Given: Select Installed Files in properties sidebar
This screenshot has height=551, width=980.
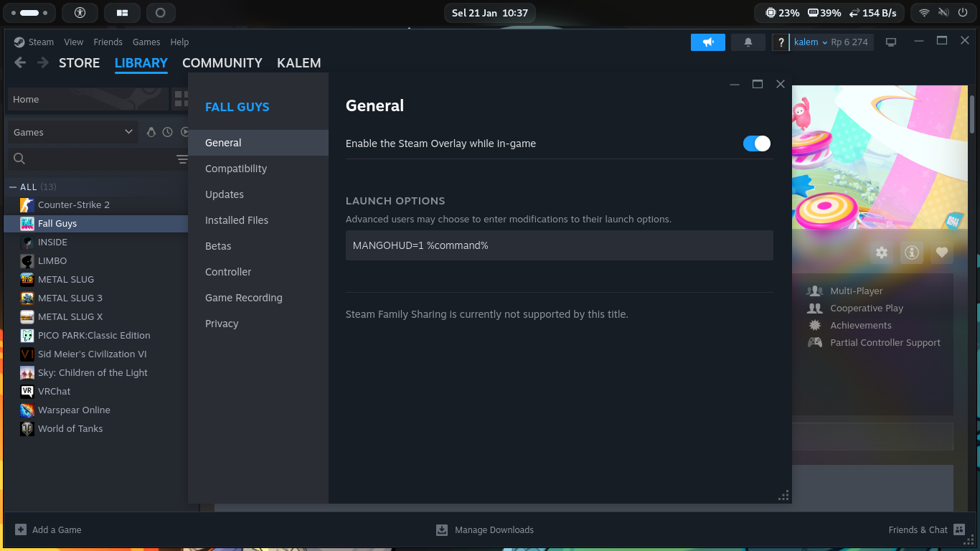Looking at the screenshot, I should (x=258, y=220).
